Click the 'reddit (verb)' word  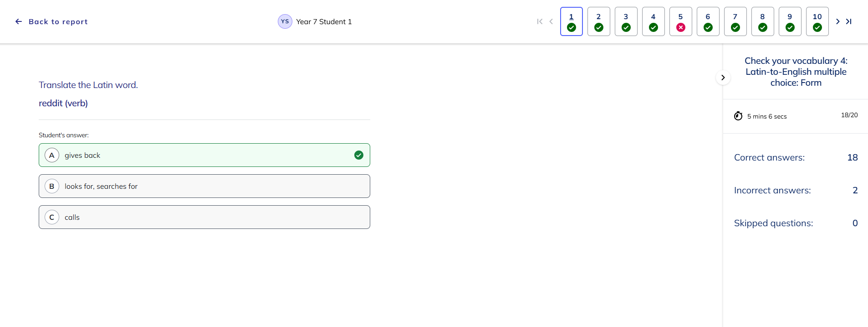(x=63, y=103)
